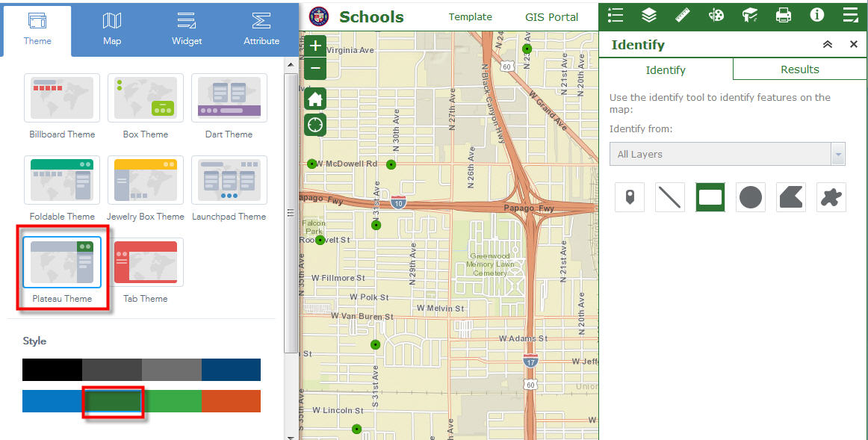Open the About info widget

coord(817,15)
